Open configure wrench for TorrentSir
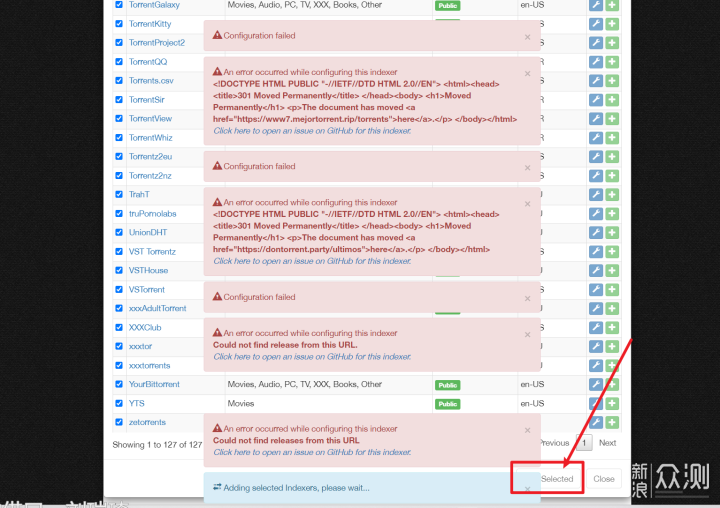This screenshot has width=720, height=508. coord(596,100)
